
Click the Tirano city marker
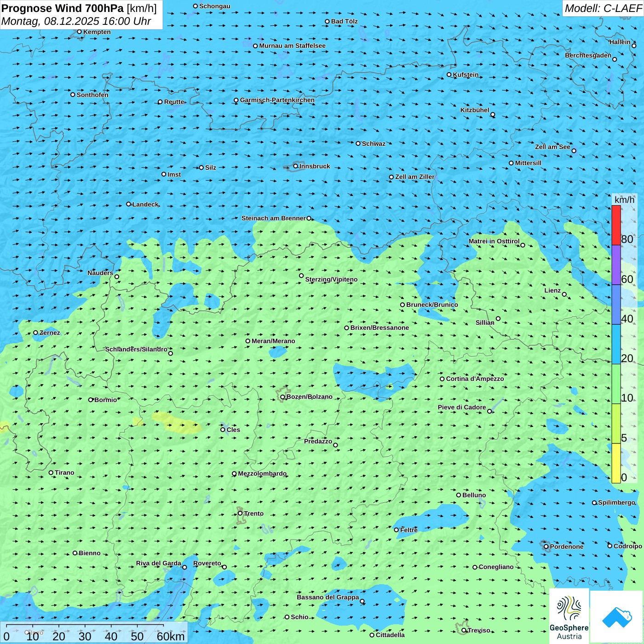coord(51,472)
